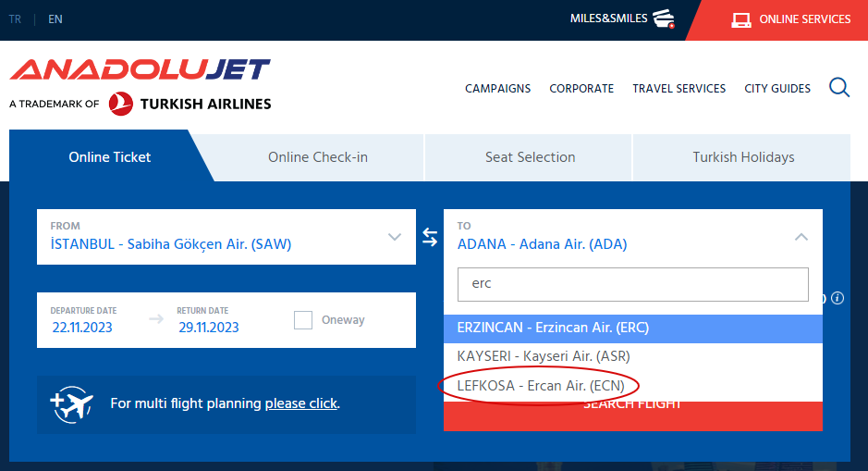Switch language to TR
The height and width of the screenshot is (471, 868).
pos(16,19)
